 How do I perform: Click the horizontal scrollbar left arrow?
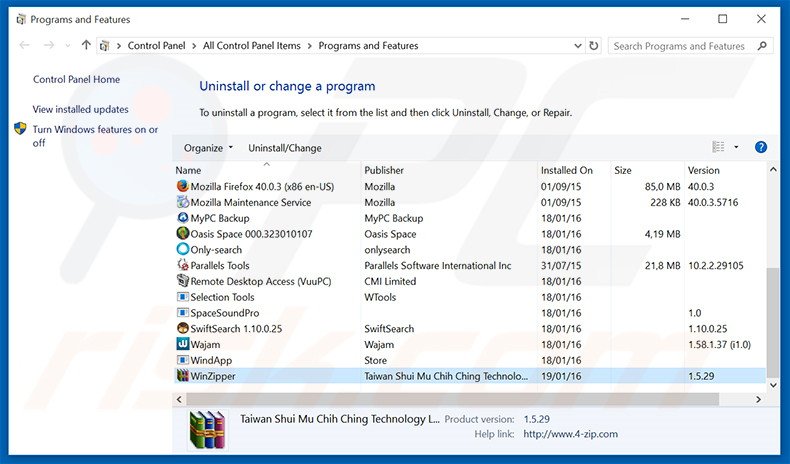(179, 399)
